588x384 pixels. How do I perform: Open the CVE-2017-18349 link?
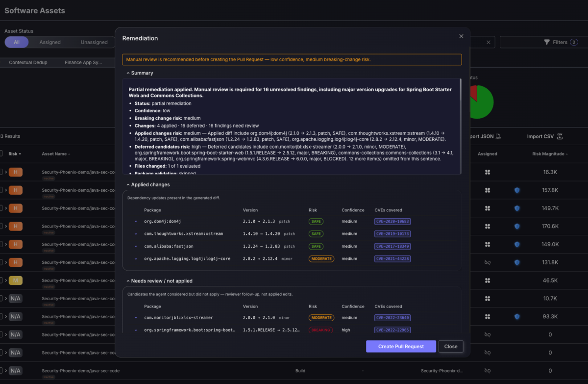tap(392, 246)
